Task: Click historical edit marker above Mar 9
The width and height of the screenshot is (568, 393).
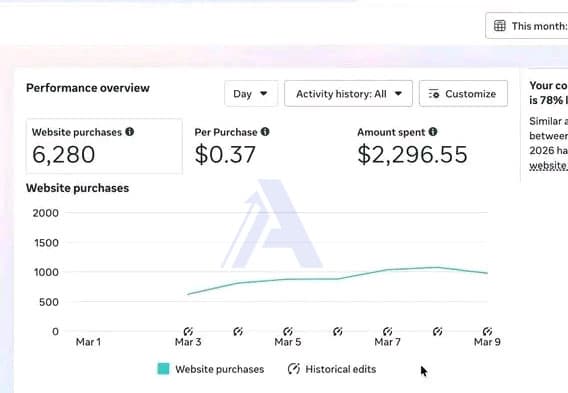Action: 487,331
